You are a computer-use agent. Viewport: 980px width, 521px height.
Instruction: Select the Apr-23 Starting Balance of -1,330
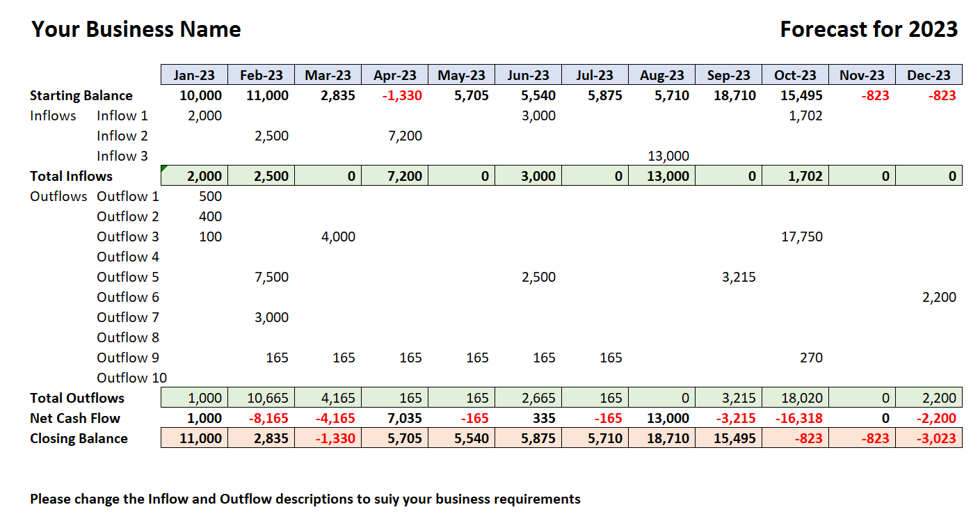402,95
